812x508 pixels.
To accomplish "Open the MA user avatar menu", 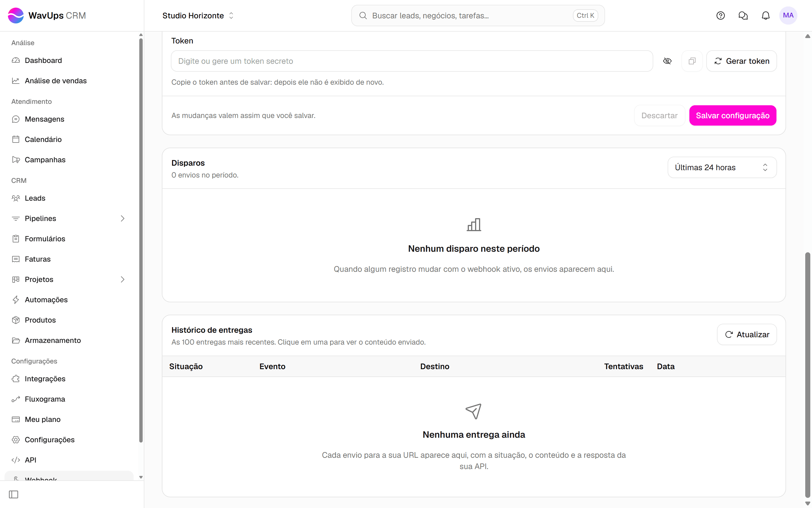I will [x=788, y=16].
